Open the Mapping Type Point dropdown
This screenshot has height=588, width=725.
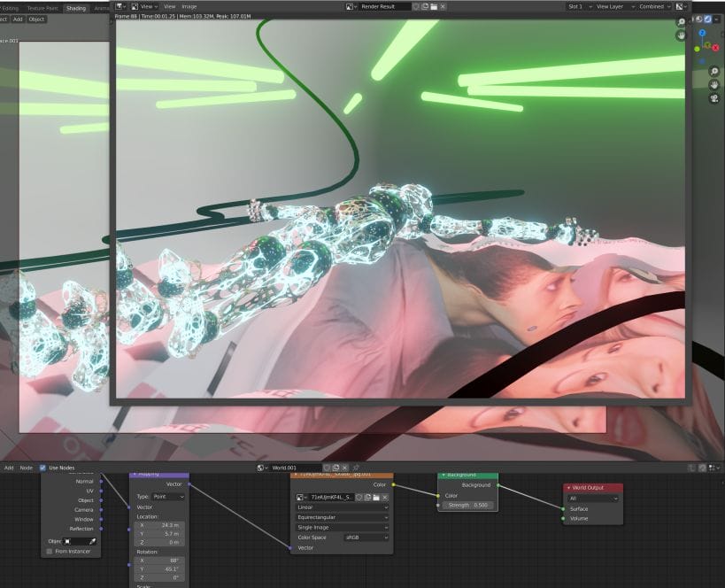pos(168,497)
